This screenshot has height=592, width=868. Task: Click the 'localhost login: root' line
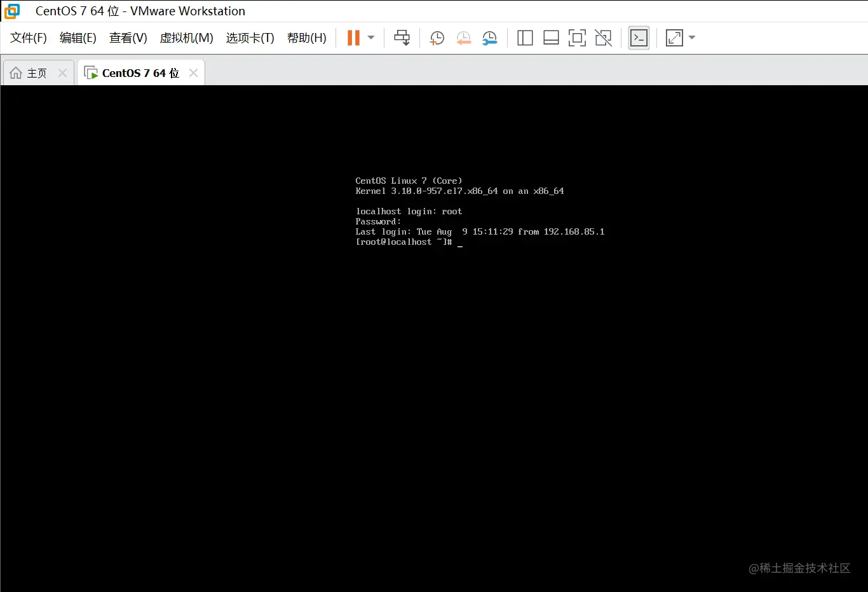pos(409,212)
